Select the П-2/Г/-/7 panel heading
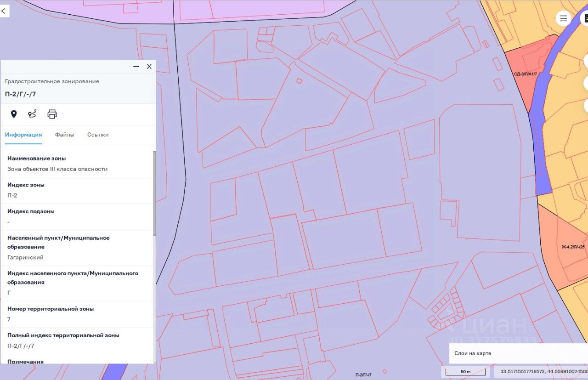The width and height of the screenshot is (588, 380). coord(21,94)
